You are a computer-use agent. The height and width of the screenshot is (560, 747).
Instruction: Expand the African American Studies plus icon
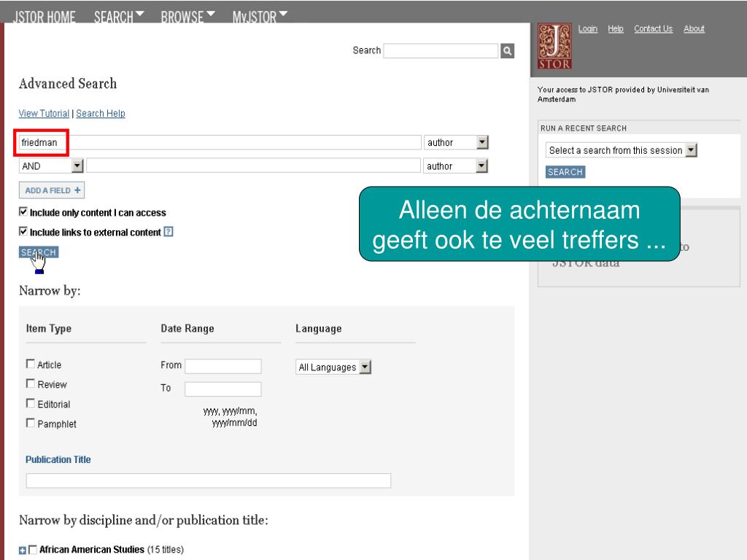[23, 551]
